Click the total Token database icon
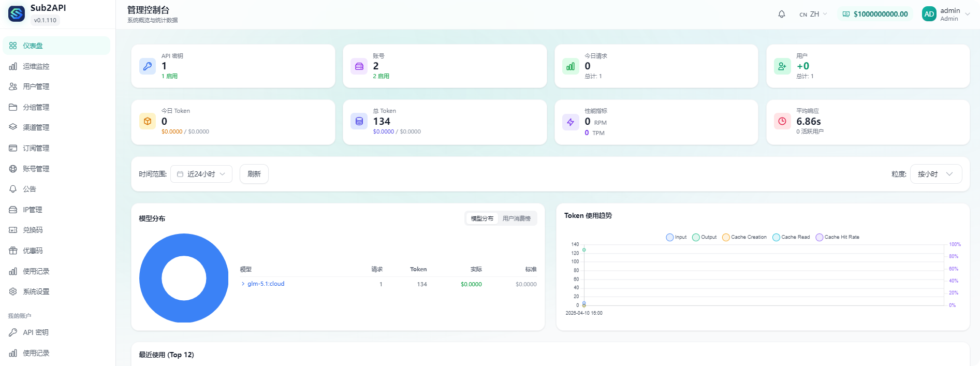The width and height of the screenshot is (980, 366). click(x=359, y=122)
